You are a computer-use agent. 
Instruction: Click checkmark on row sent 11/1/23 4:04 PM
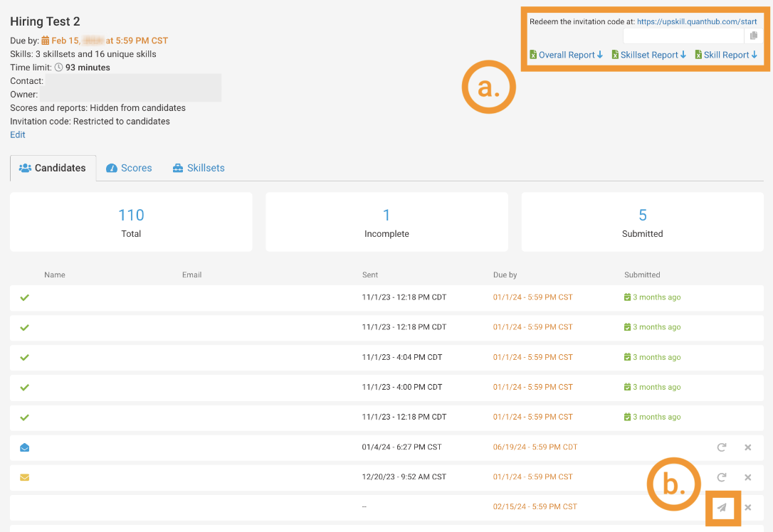click(x=25, y=358)
